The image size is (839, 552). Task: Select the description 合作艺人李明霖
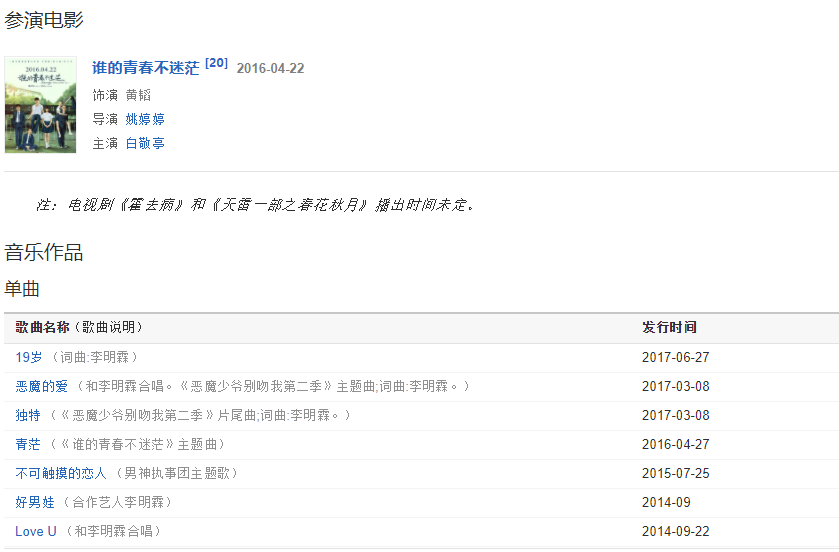pyautogui.click(x=118, y=502)
